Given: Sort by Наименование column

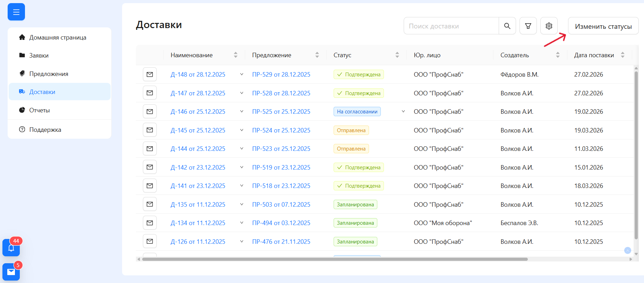Looking at the screenshot, I should click(235, 55).
